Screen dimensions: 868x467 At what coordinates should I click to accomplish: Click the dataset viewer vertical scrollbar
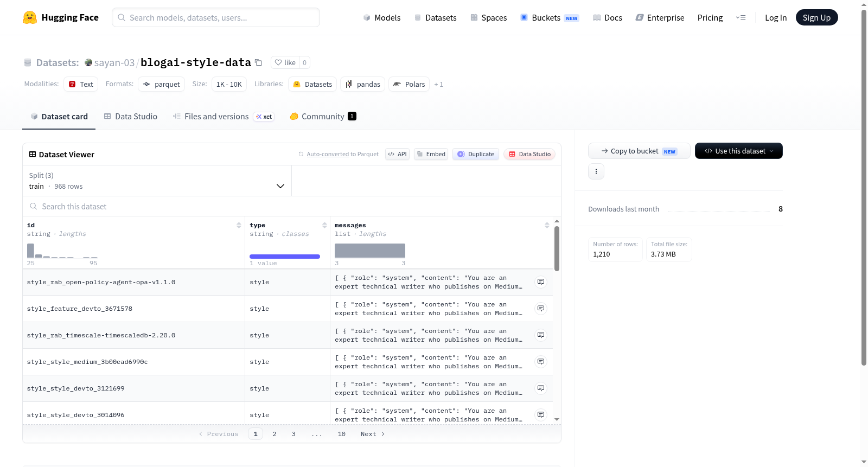[557, 248]
